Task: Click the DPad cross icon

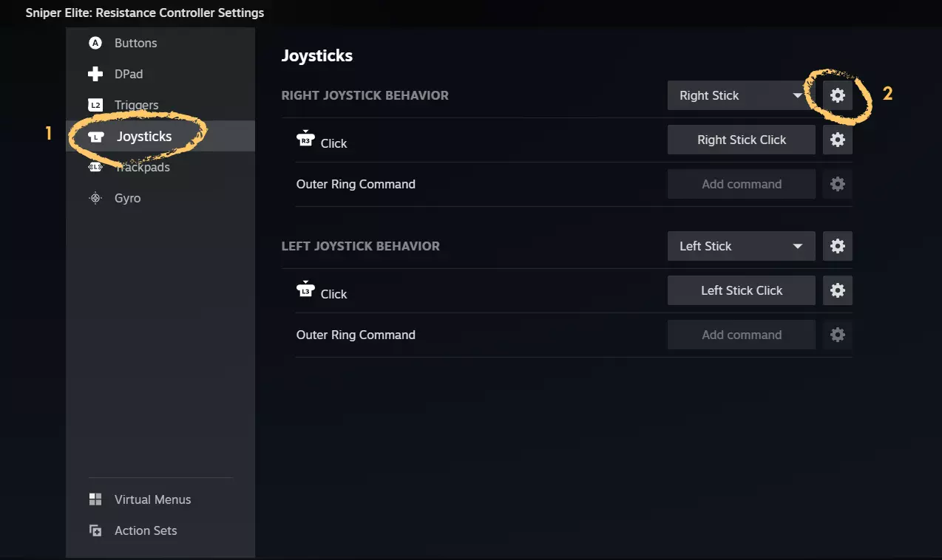Action: (95, 74)
